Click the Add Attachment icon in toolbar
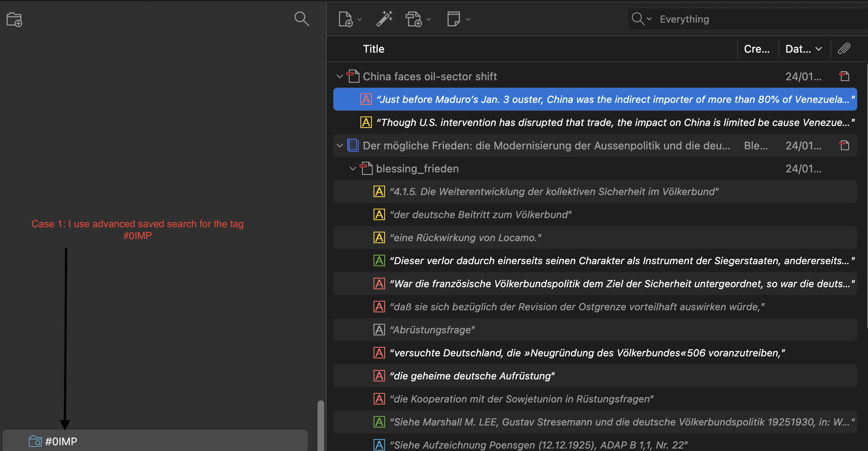The width and height of the screenshot is (868, 451). click(413, 19)
